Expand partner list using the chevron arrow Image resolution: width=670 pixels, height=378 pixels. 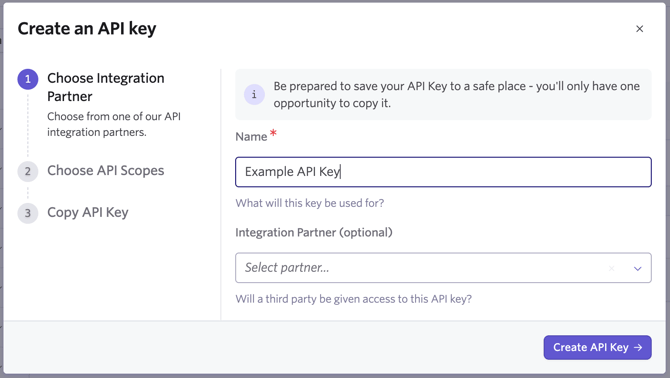(638, 268)
